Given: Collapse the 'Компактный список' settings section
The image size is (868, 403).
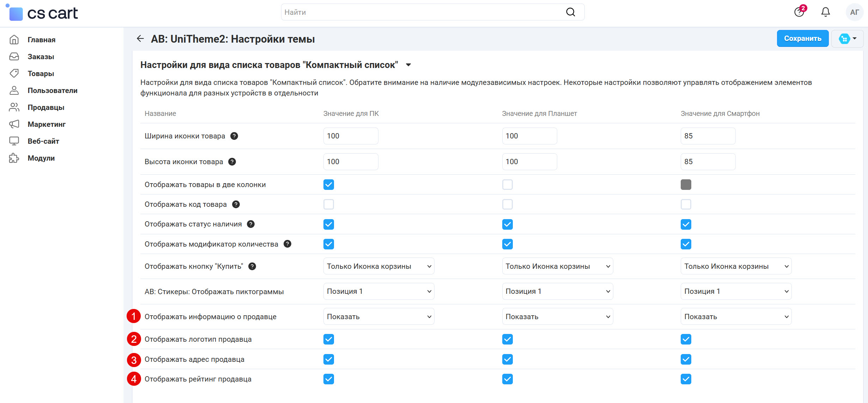Looking at the screenshot, I should click(x=409, y=65).
